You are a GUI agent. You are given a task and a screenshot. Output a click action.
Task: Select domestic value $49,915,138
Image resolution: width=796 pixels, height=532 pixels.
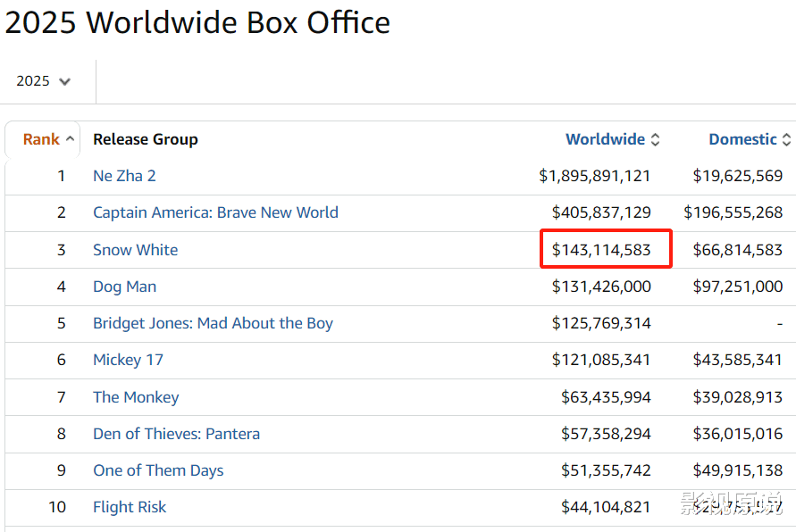pyautogui.click(x=738, y=470)
